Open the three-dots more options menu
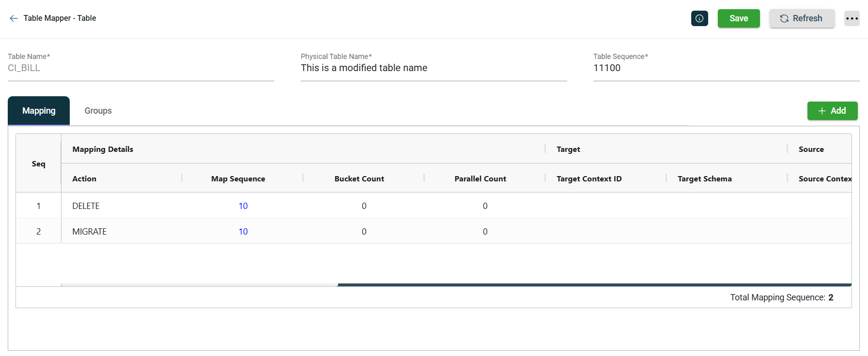Viewport: 868px width, 356px height. 852,18
